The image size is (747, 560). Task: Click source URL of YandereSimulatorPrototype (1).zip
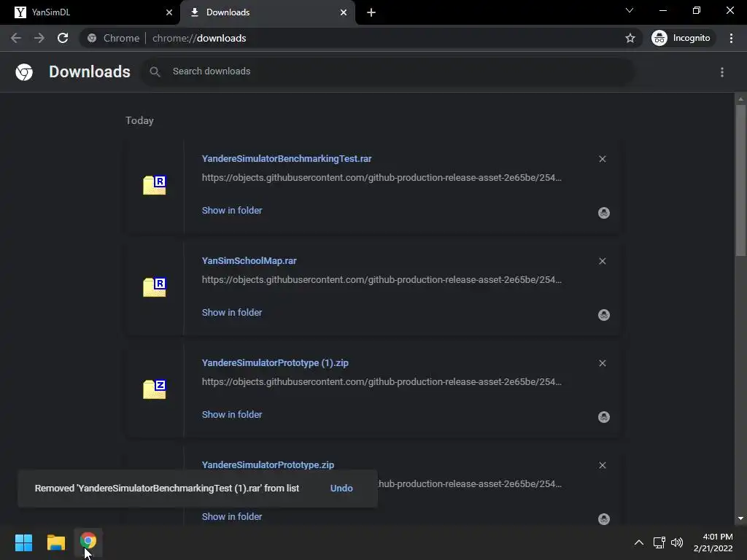tap(382, 382)
